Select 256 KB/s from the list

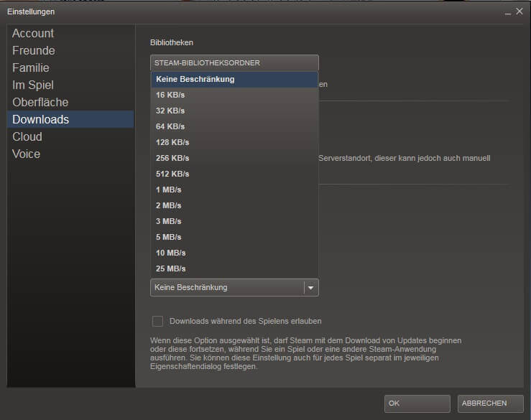pos(234,158)
